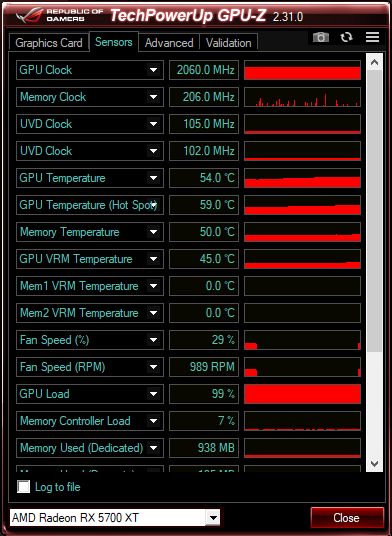Expand the 102.0 MHz UVD Clock dropdown
The width and height of the screenshot is (392, 536).
click(153, 151)
